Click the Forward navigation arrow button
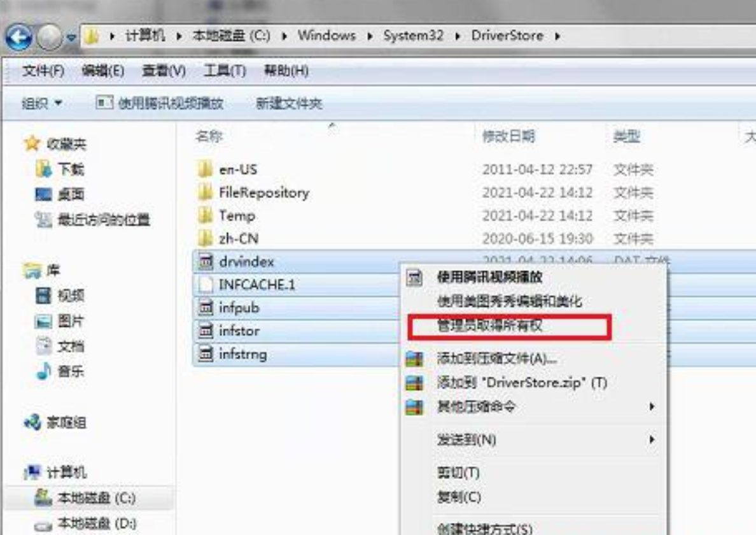 tap(49, 37)
